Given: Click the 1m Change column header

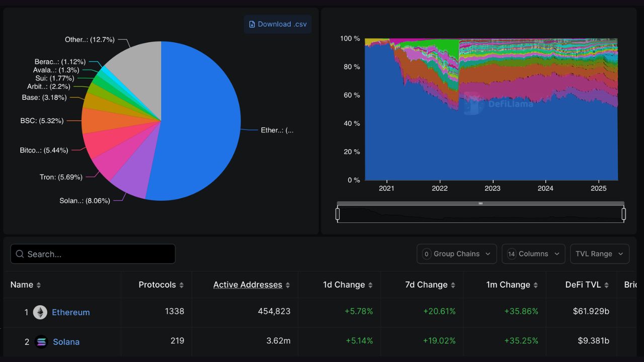Looking at the screenshot, I should coord(508,285).
